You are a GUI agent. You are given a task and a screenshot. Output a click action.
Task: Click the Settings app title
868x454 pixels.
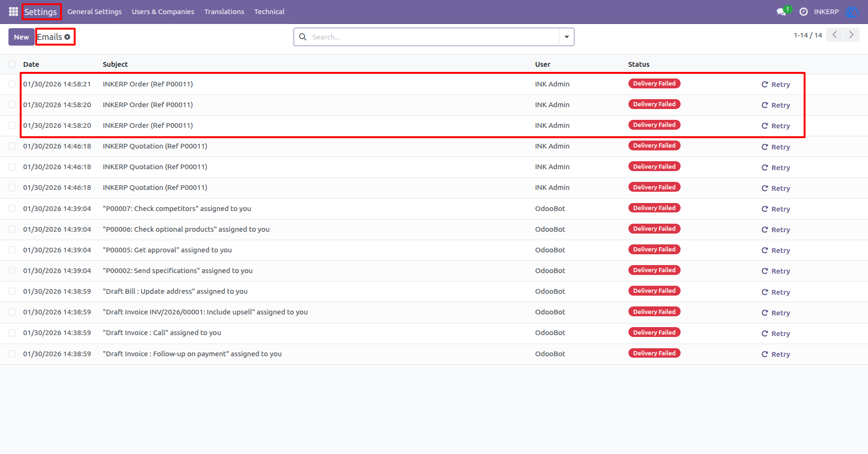coord(40,12)
